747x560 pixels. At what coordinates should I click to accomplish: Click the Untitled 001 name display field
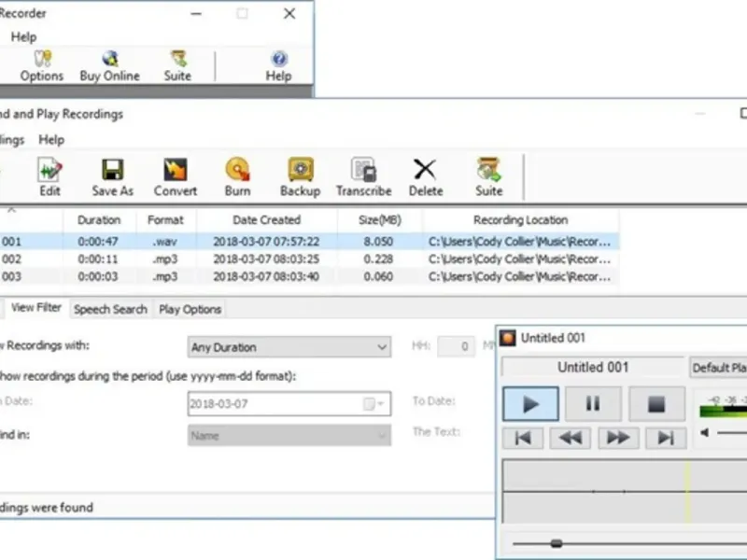point(593,368)
